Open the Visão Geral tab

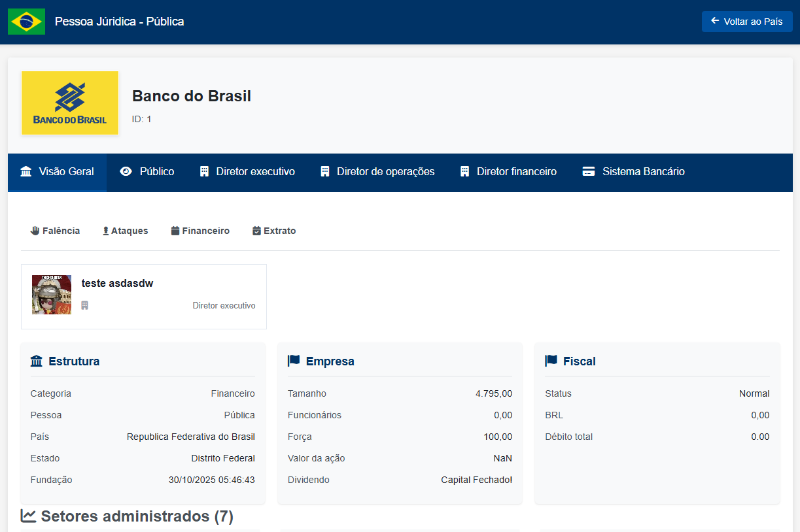point(57,172)
